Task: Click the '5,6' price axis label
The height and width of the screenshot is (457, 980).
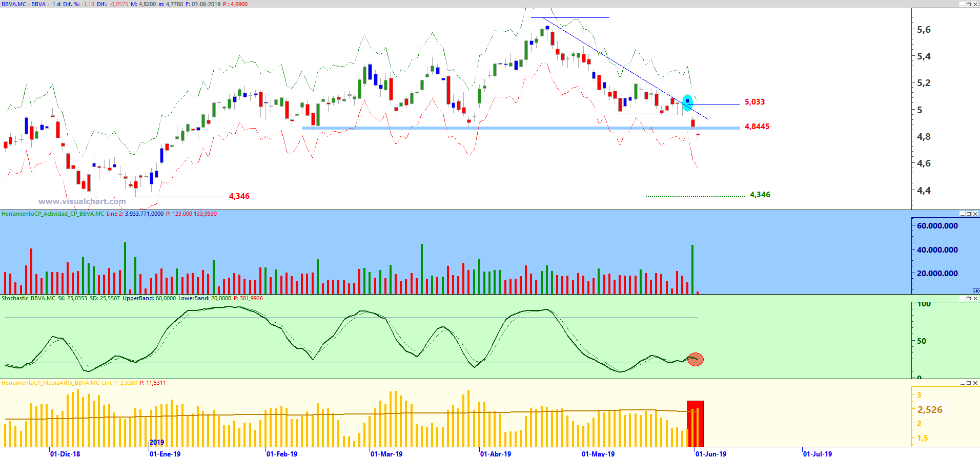Action: [x=924, y=30]
